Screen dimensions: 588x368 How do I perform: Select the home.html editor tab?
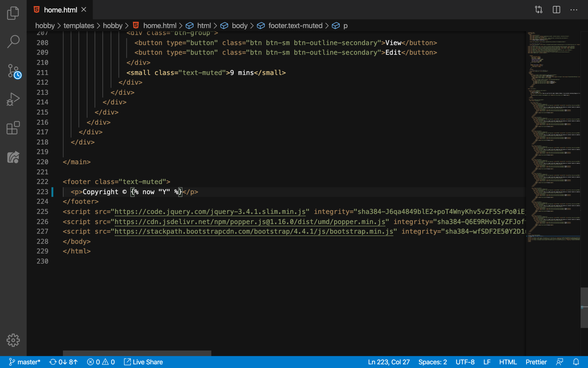(60, 10)
